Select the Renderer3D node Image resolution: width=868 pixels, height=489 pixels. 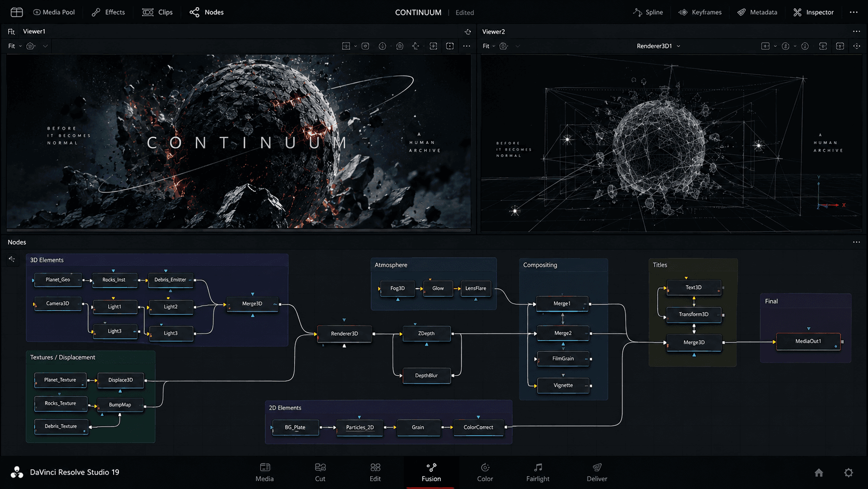click(x=345, y=334)
